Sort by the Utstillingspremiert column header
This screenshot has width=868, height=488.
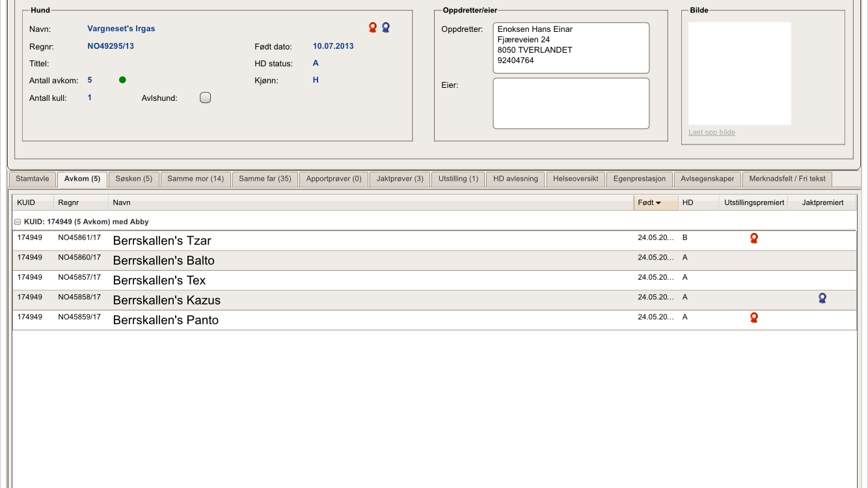pyautogui.click(x=754, y=203)
